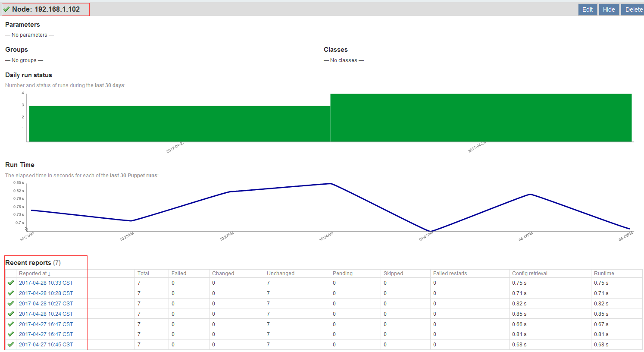Click status checkmark for the 16:45 CST report
The image size is (644, 352).
tap(11, 345)
